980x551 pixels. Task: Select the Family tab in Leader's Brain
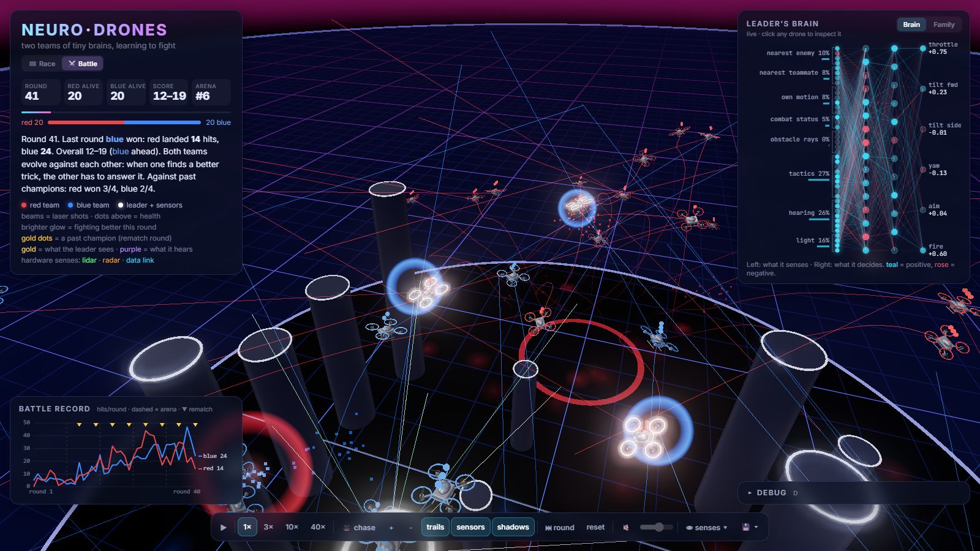[944, 24]
